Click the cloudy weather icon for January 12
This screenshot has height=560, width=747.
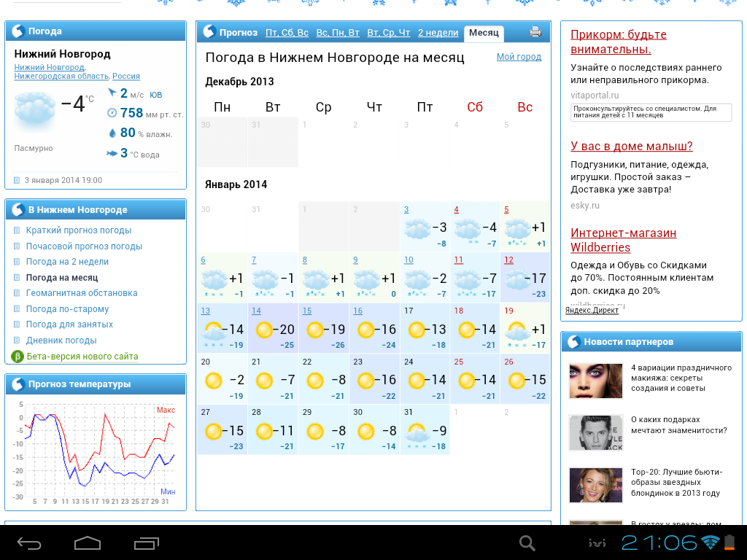click(517, 279)
